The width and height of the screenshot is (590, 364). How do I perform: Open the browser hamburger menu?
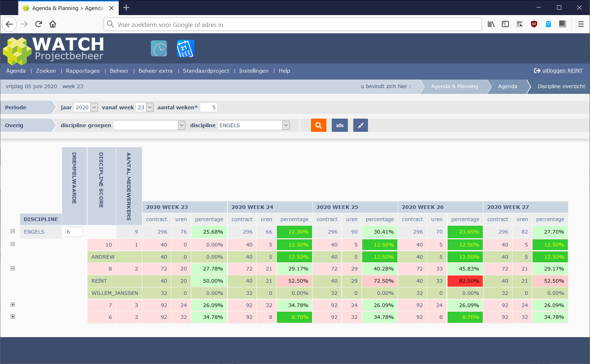[x=581, y=24]
